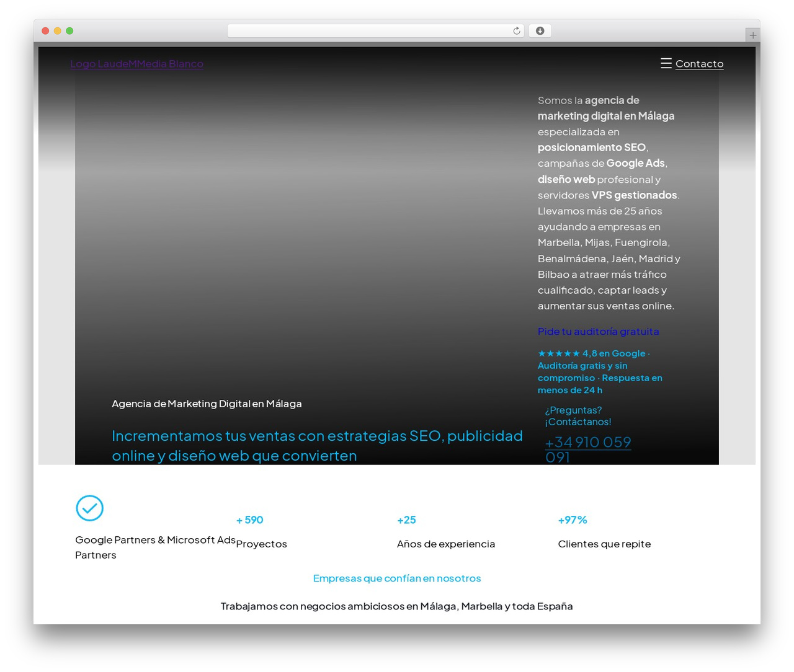Click the 'Proyectos' label
Image resolution: width=794 pixels, height=672 pixels.
click(262, 544)
